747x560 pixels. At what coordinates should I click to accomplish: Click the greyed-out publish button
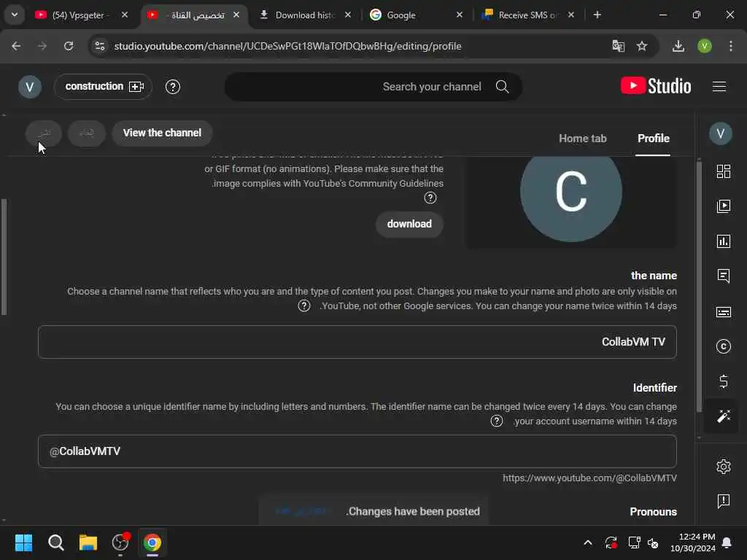[x=44, y=133]
